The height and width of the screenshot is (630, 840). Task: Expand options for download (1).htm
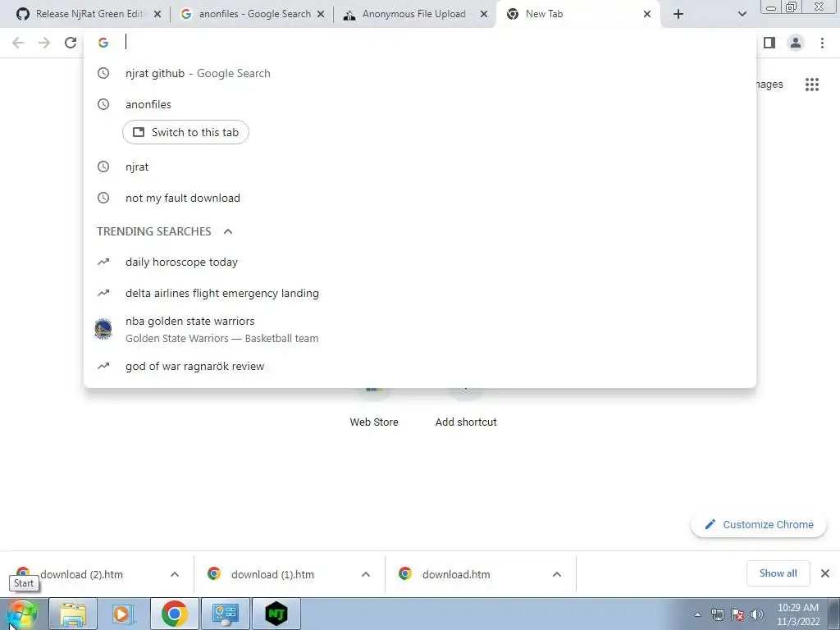[366, 574]
